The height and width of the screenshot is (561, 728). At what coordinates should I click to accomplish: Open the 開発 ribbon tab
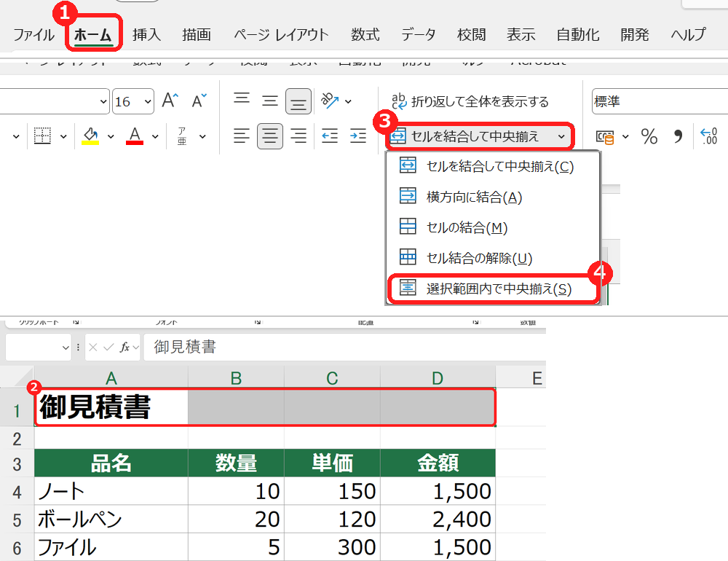pos(635,35)
